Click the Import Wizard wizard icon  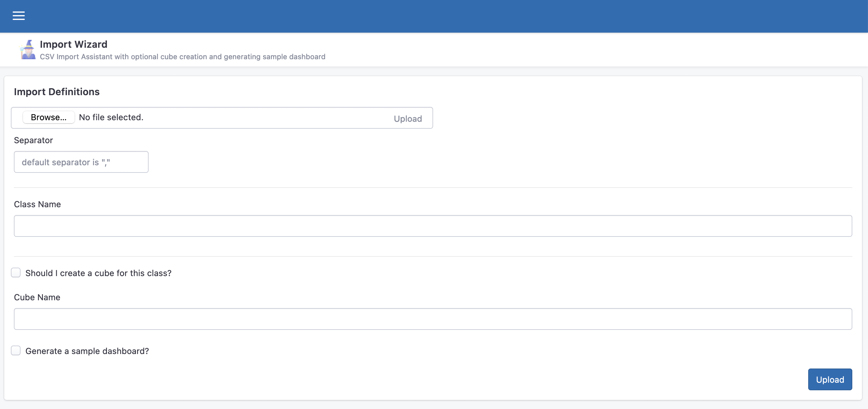[x=28, y=50]
